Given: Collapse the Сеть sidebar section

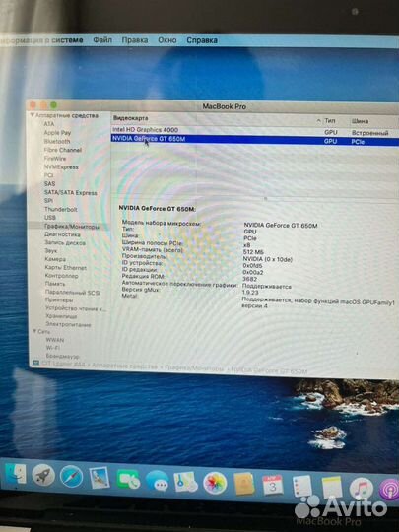Looking at the screenshot, I should tap(34, 331).
